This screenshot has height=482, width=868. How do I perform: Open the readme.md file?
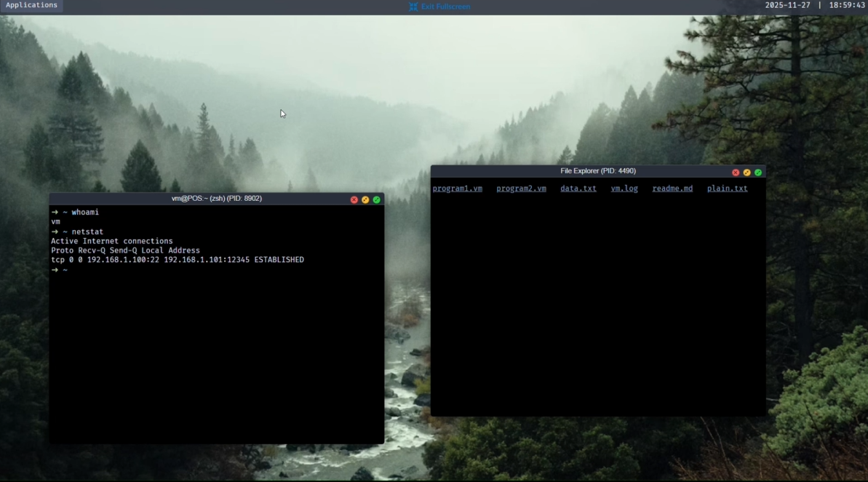pyautogui.click(x=672, y=188)
